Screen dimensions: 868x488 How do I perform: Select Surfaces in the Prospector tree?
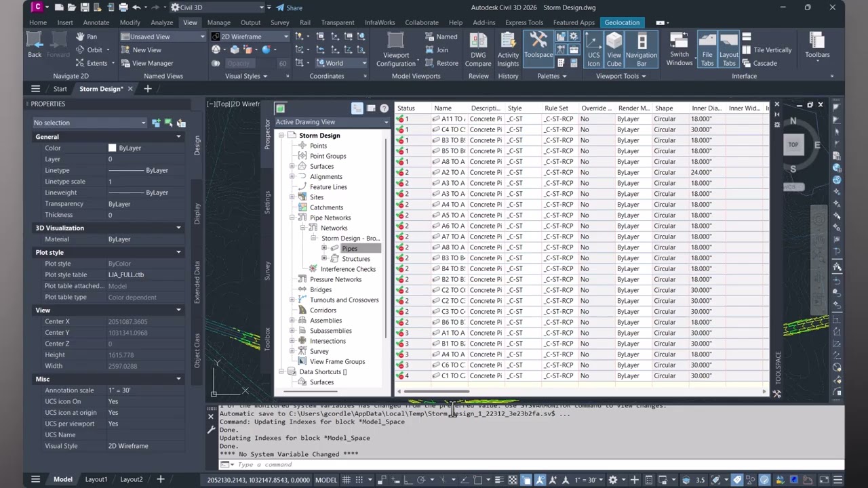(321, 166)
